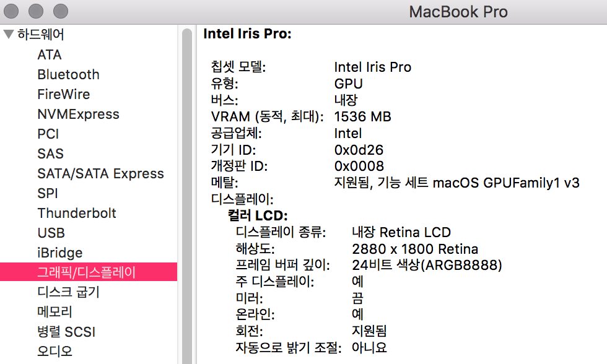
Task: Open the Thunderbolt section
Action: tap(77, 213)
